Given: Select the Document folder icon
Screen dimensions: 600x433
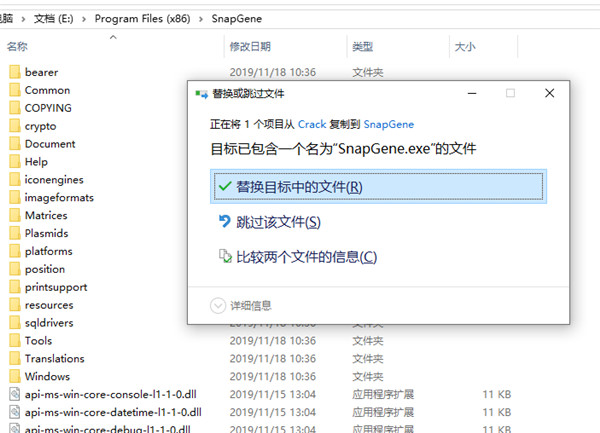Looking at the screenshot, I should (x=15, y=143).
